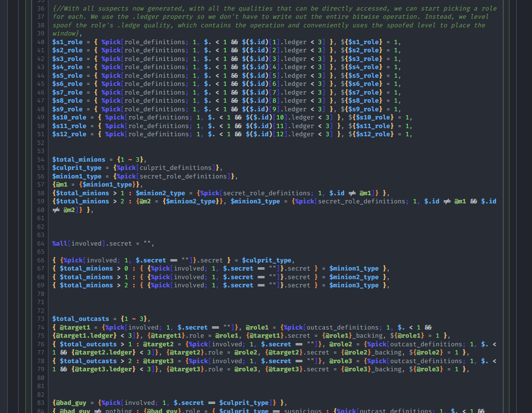Click line number 83 in the gutter

click(40, 403)
